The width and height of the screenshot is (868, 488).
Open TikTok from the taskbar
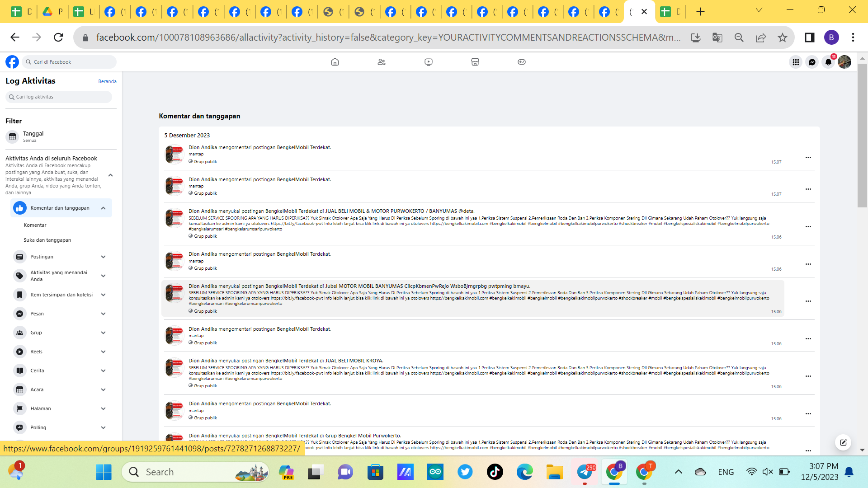(495, 472)
